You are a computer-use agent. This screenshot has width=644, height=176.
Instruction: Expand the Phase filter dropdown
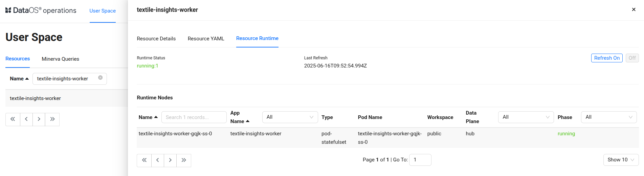pyautogui.click(x=608, y=117)
